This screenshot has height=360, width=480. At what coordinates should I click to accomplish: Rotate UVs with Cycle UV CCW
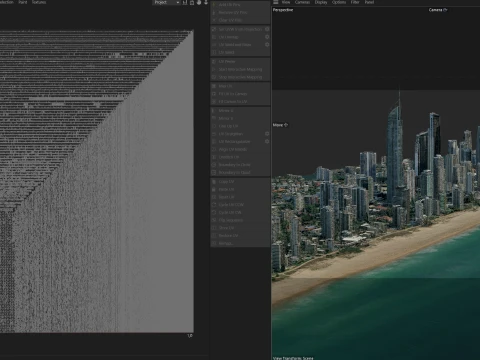tap(240, 205)
